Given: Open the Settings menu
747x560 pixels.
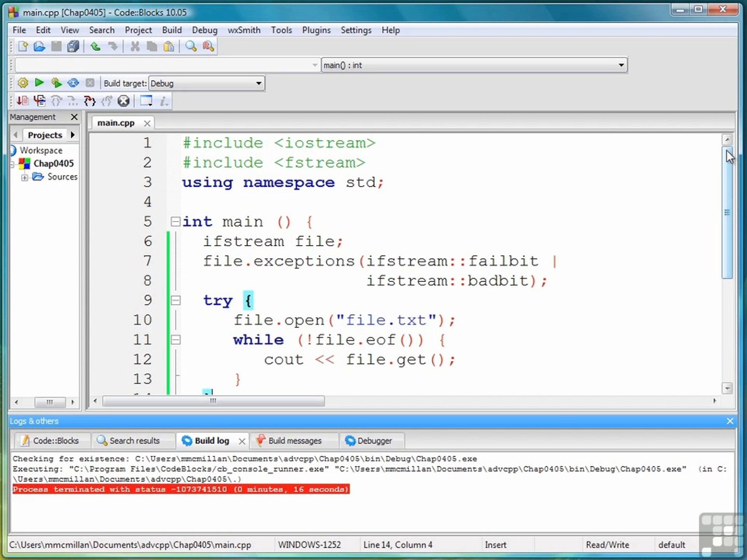Looking at the screenshot, I should point(356,30).
